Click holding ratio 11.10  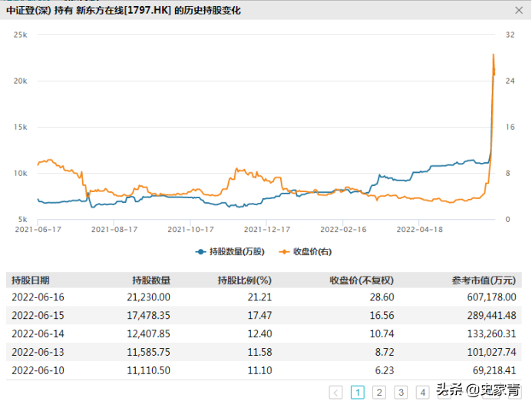(x=260, y=370)
